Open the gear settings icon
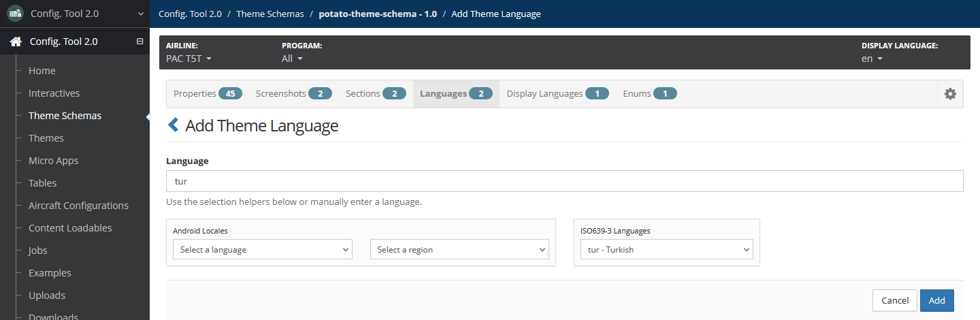Screen dimensions: 980x320 coord(950,94)
